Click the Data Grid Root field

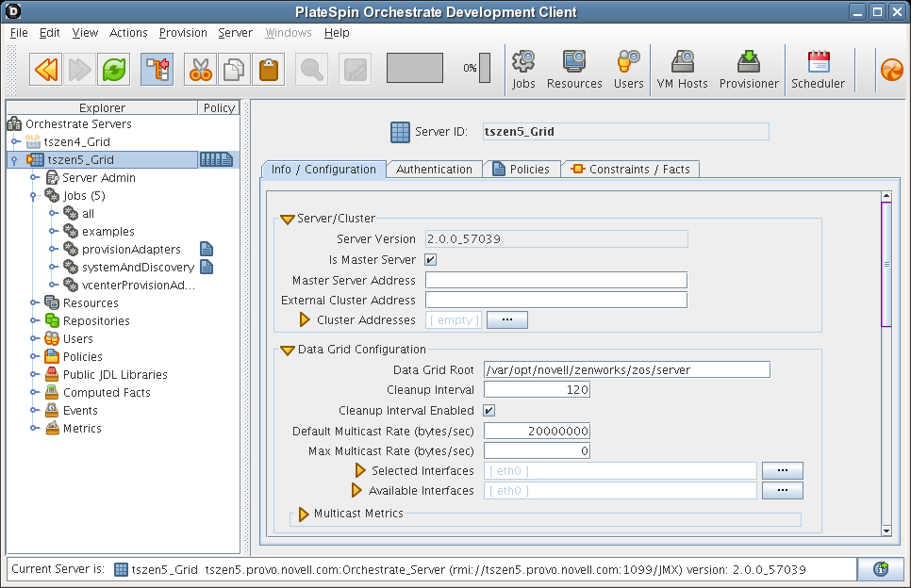[626, 370]
